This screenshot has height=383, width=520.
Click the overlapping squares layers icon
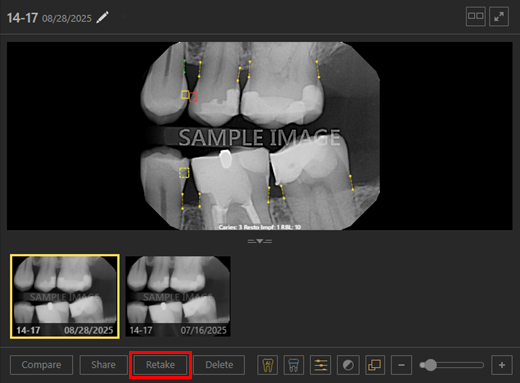(x=375, y=365)
